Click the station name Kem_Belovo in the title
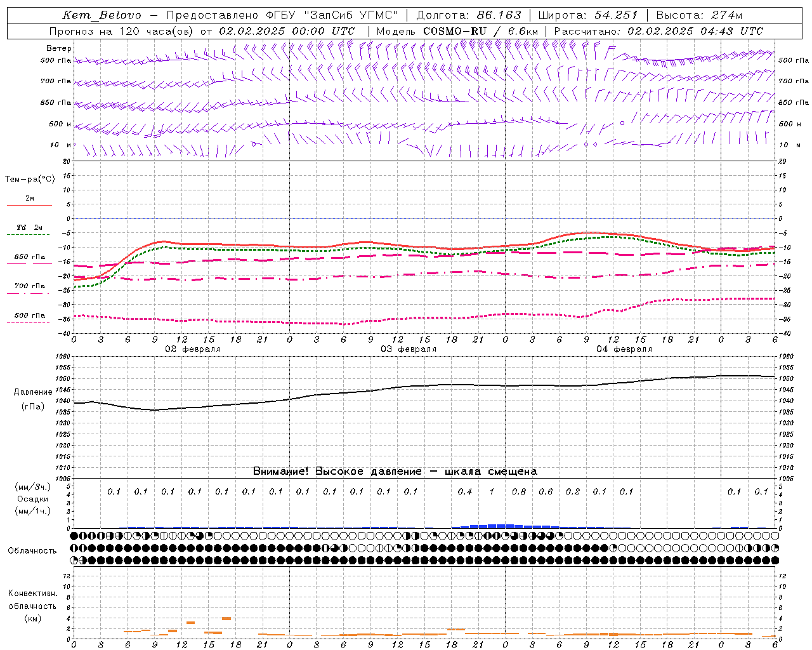 101,15
